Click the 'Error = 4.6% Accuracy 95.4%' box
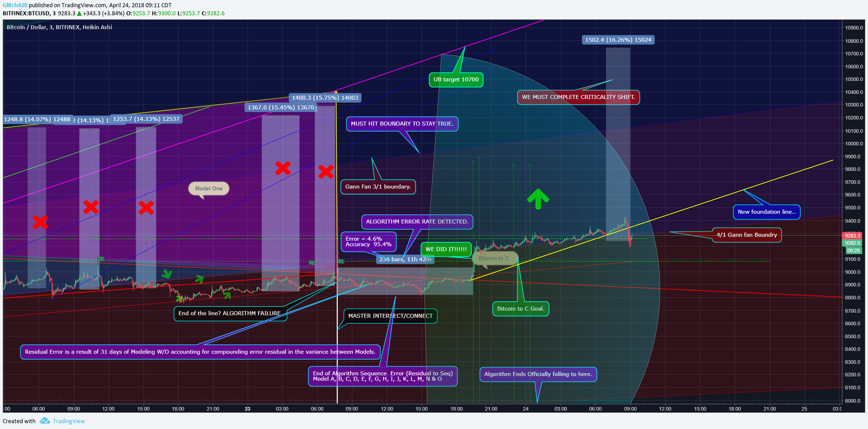This screenshot has width=868, height=429. (368, 242)
